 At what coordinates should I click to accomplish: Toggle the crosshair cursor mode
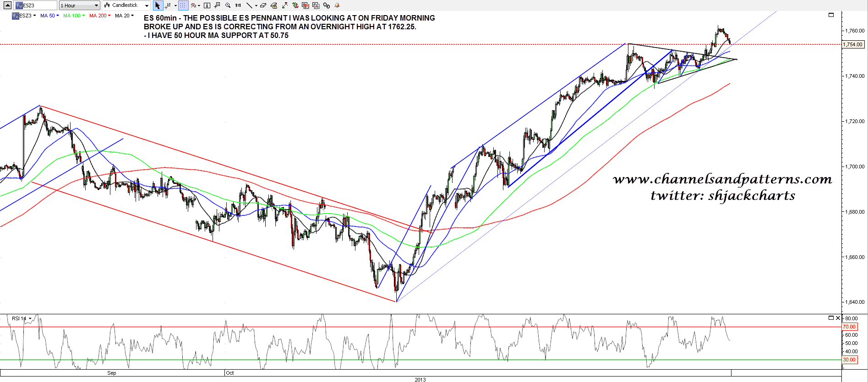coord(168,5)
